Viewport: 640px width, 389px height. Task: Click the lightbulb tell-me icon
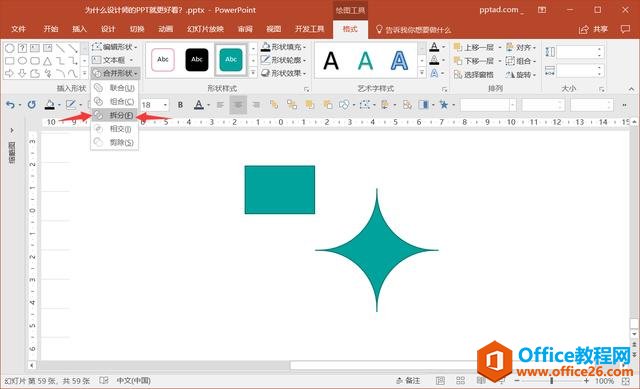[x=379, y=29]
